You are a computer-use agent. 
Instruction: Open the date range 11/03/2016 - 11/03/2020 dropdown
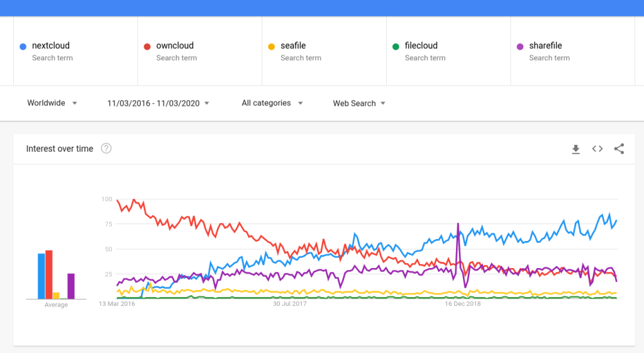coord(158,104)
